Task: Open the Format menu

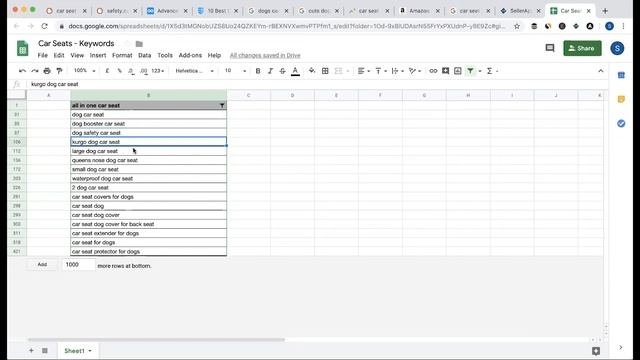Action: 122,55
